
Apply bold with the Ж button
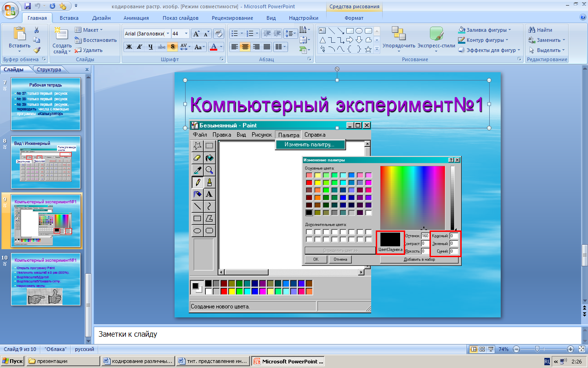point(129,47)
